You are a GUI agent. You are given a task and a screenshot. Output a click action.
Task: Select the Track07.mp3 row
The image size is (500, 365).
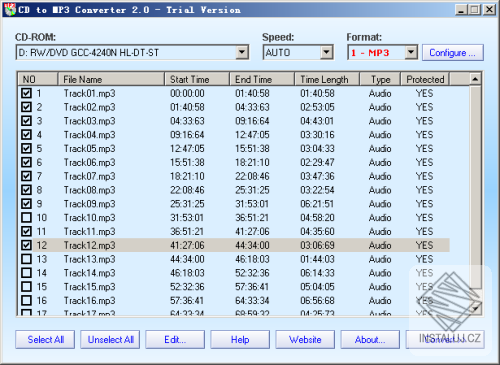pos(233,176)
